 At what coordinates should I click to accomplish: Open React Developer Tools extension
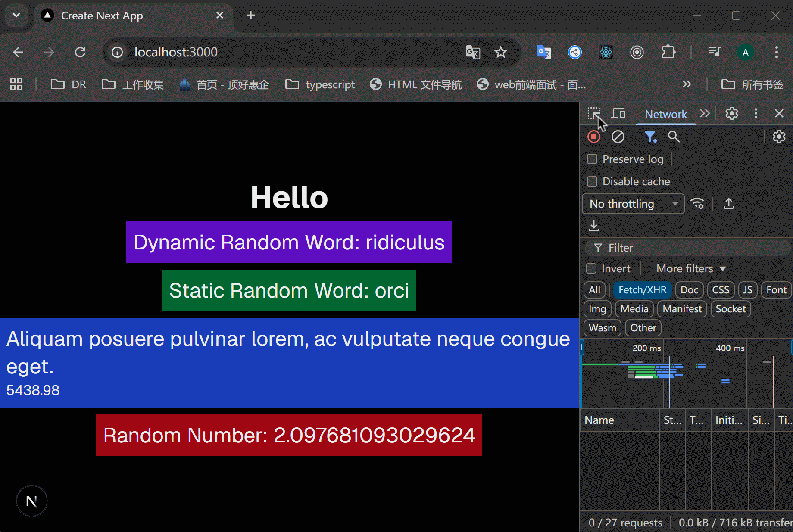point(606,53)
